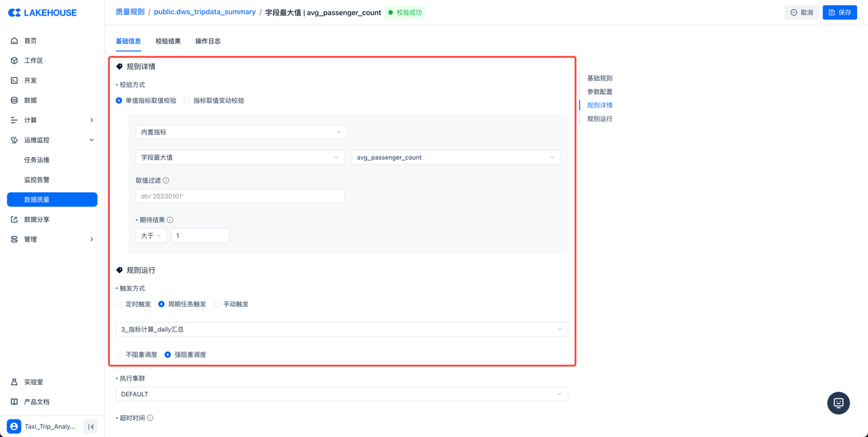
Task: Open the 内置指标 dropdown
Action: [241, 132]
